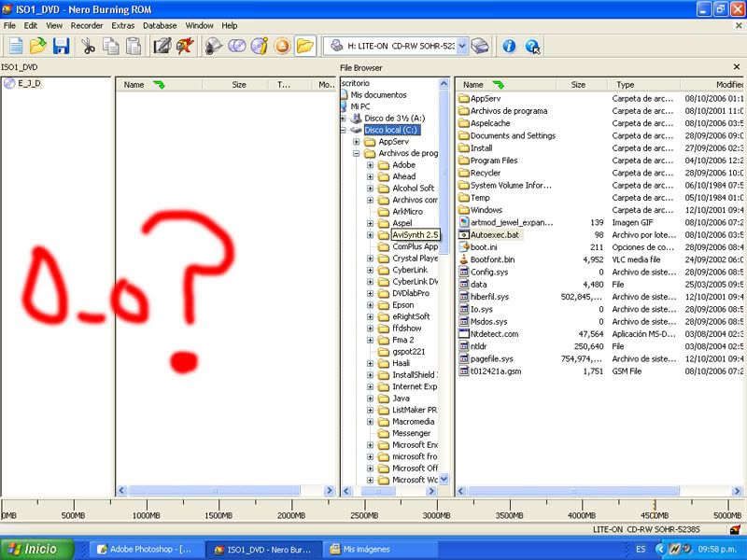747x560 pixels.
Task: Click the file list horizontal scrollbar thumb
Action: tap(574, 491)
